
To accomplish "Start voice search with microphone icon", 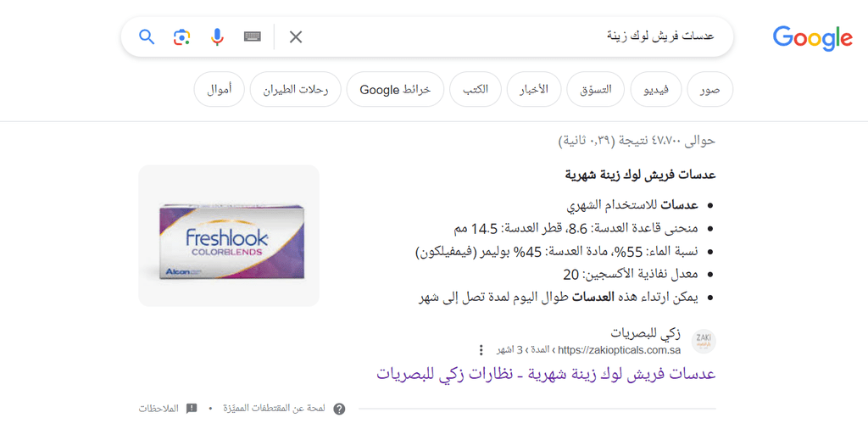I will point(217,37).
